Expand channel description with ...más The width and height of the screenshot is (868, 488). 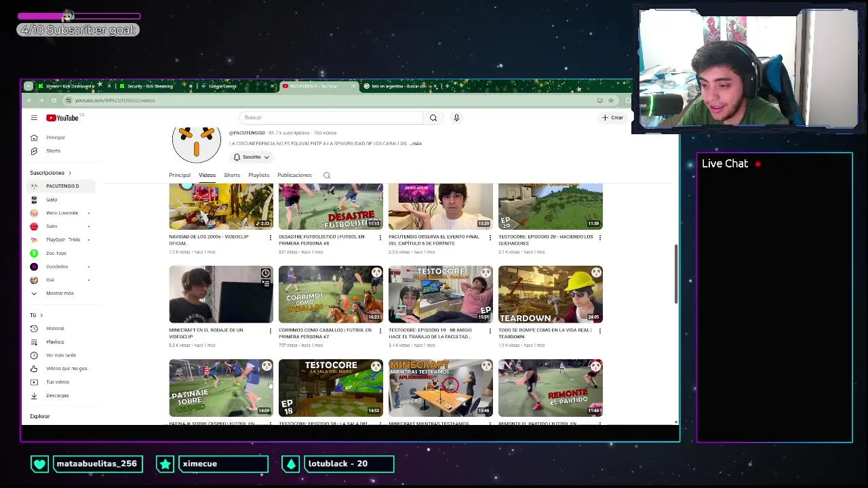[416, 144]
